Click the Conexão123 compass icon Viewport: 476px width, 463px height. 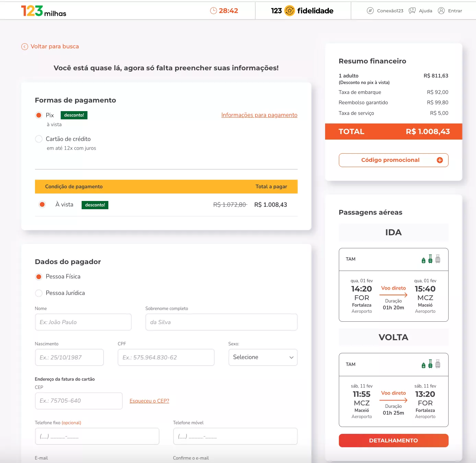pos(370,11)
